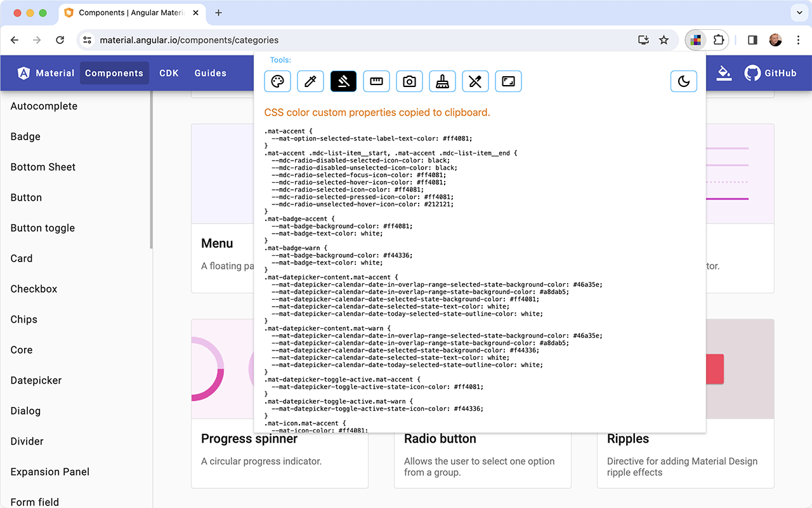Select the ruler measurement tool

click(376, 81)
